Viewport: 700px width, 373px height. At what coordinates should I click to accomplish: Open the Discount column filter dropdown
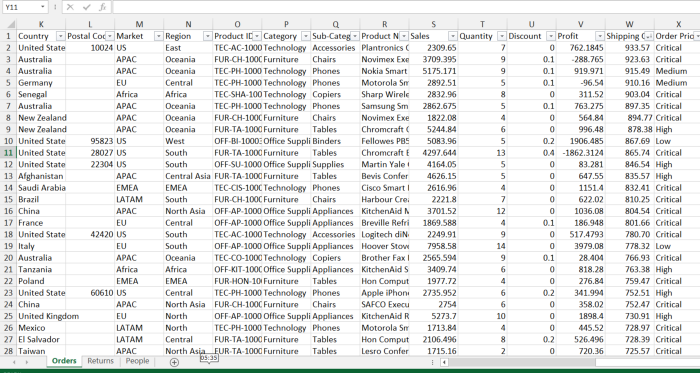click(x=551, y=36)
